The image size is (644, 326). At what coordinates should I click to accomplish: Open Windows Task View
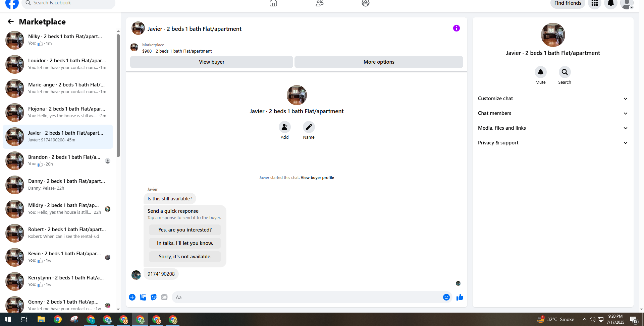click(x=24, y=319)
